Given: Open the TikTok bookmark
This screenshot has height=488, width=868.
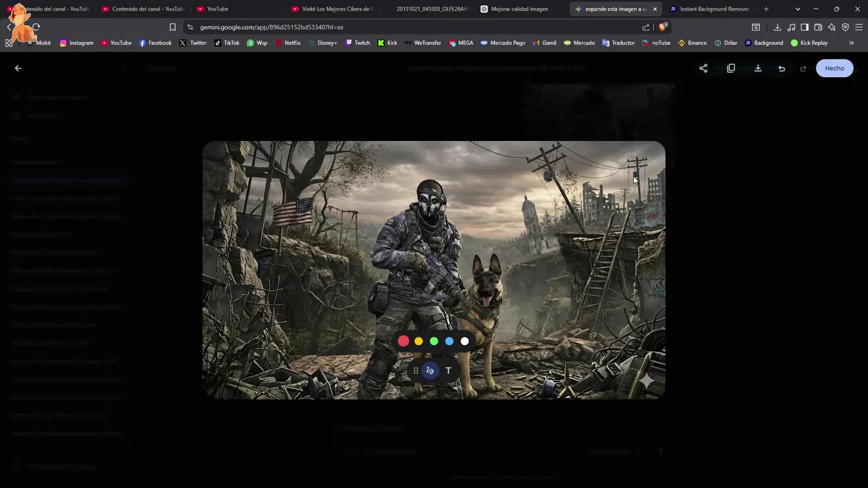Looking at the screenshot, I should [x=227, y=43].
